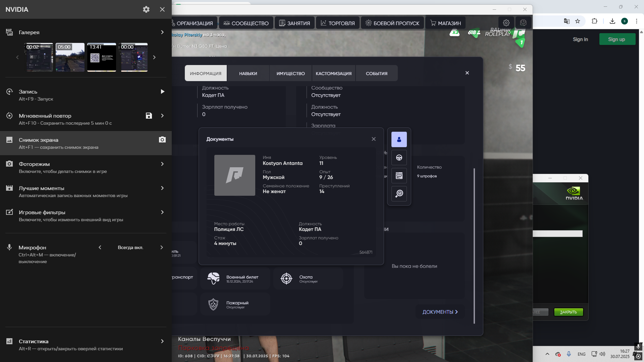Click the Микрофон microphone icon
This screenshot has height=362, width=644.
coord(9,247)
